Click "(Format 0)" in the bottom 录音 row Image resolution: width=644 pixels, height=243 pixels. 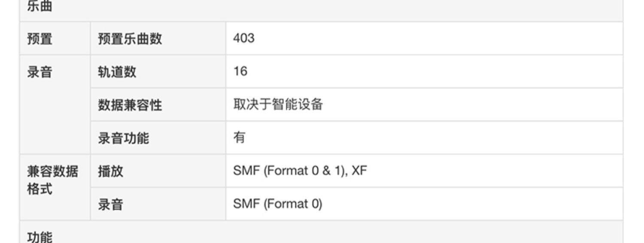pyautogui.click(x=293, y=204)
